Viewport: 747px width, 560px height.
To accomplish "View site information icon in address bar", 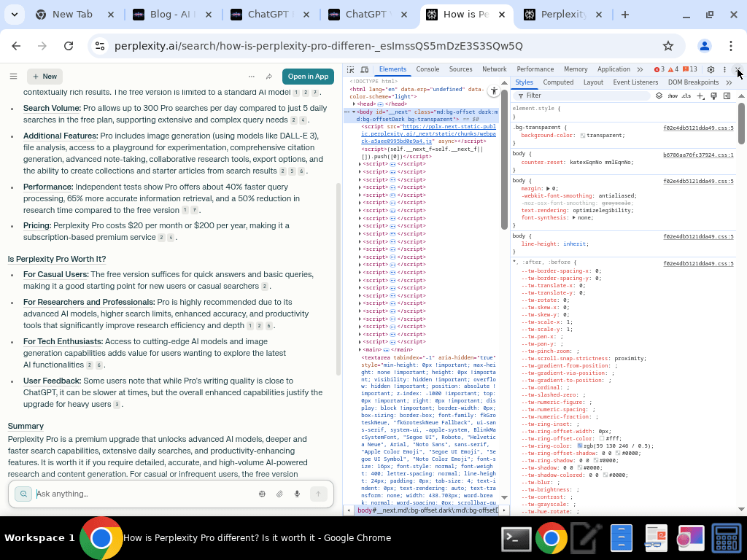I will point(100,46).
